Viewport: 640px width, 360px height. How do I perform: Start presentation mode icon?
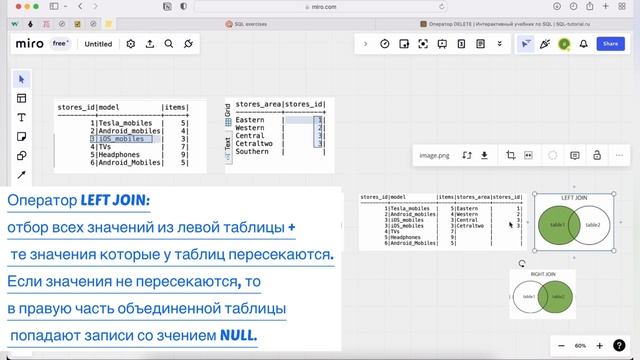[442, 44]
